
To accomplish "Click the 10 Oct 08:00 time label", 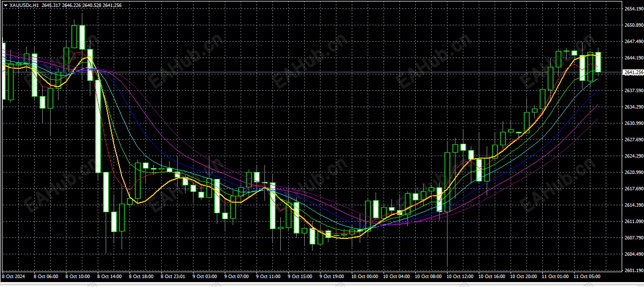I will click(428, 276).
